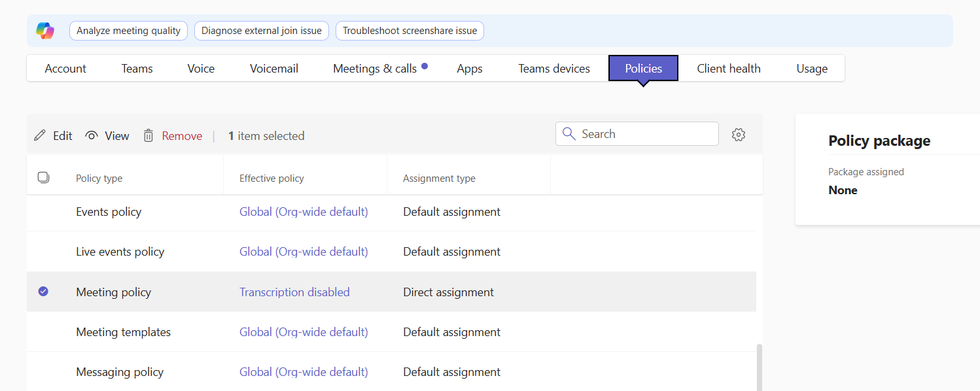Open Live events policy Global default link
The height and width of the screenshot is (391, 980).
click(x=304, y=252)
